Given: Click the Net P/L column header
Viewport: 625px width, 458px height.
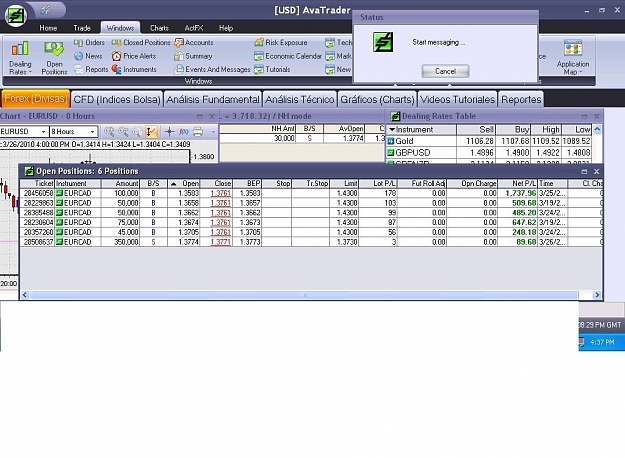Looking at the screenshot, I should pos(517,184).
